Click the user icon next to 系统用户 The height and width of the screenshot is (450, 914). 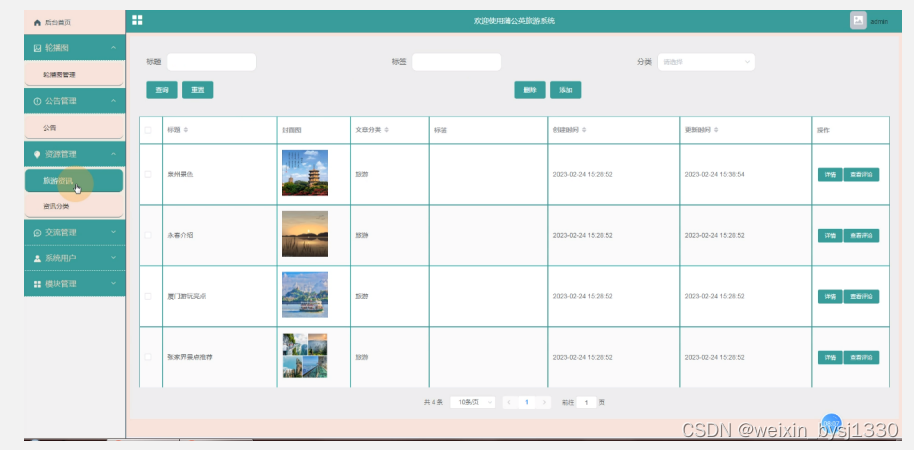[x=37, y=258]
